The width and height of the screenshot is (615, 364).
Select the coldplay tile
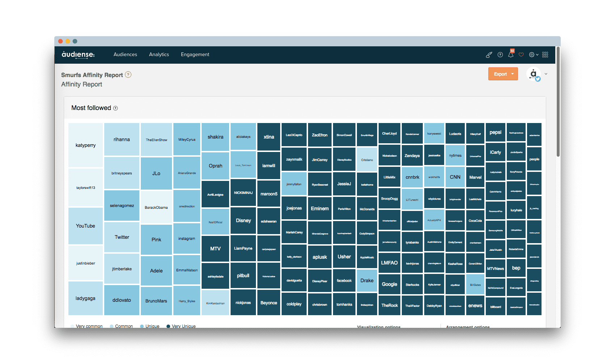pyautogui.click(x=294, y=304)
